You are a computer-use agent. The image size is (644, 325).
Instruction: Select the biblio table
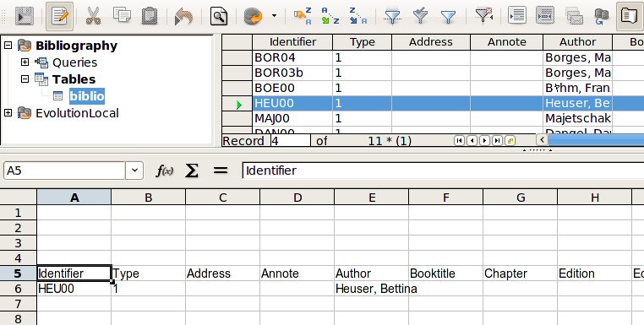(x=87, y=96)
